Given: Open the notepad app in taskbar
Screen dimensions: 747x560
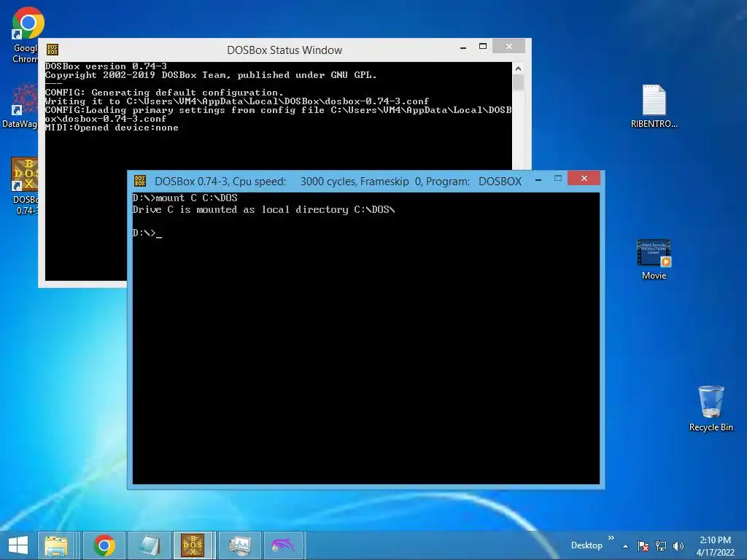Looking at the screenshot, I should [149, 545].
